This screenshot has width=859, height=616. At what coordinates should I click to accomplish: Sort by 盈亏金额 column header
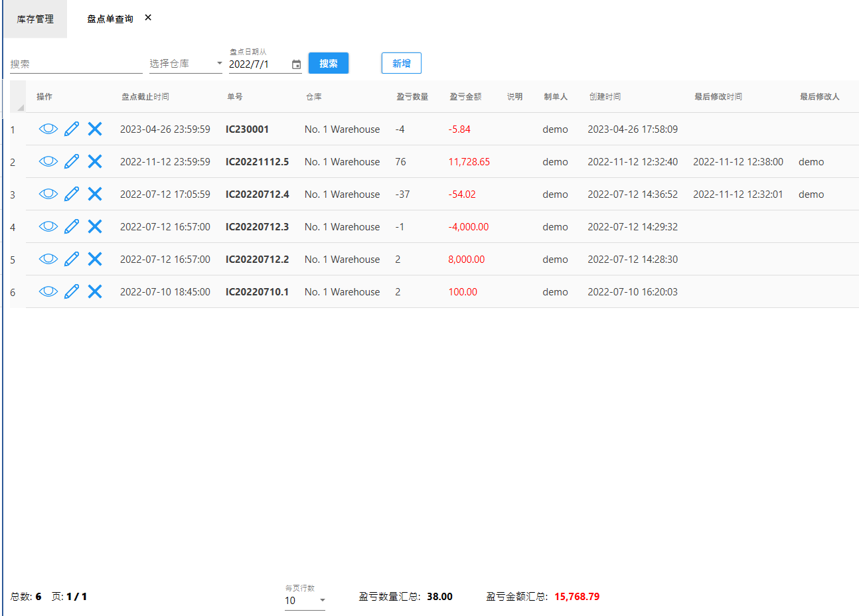pos(465,97)
